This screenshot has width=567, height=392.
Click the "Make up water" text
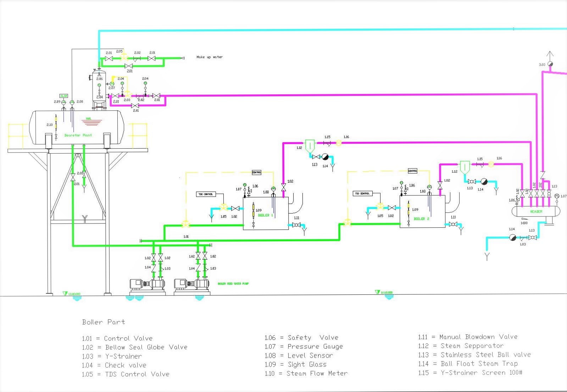click(x=210, y=57)
